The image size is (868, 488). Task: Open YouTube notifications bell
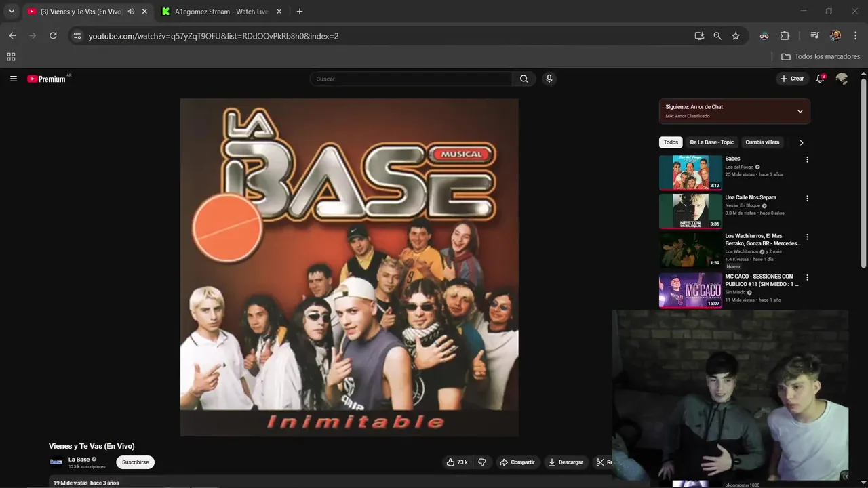821,79
